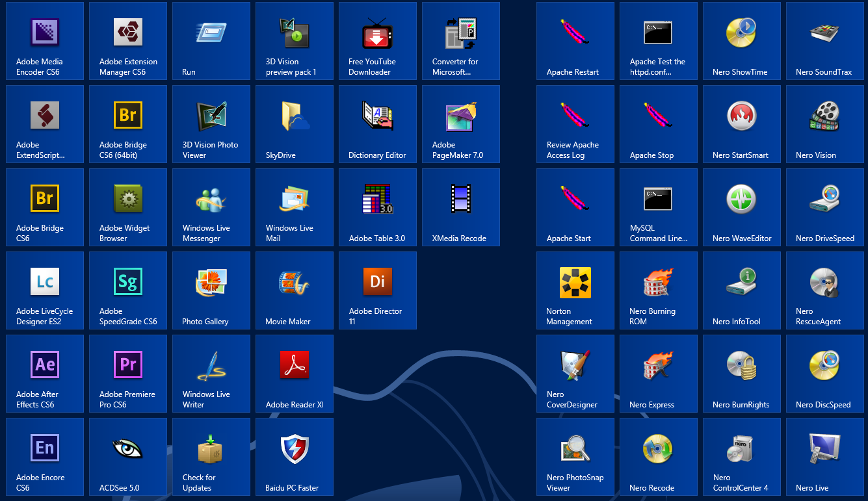Image resolution: width=868 pixels, height=501 pixels.
Task: Open Baidu PC Faster
Action: coord(295,457)
